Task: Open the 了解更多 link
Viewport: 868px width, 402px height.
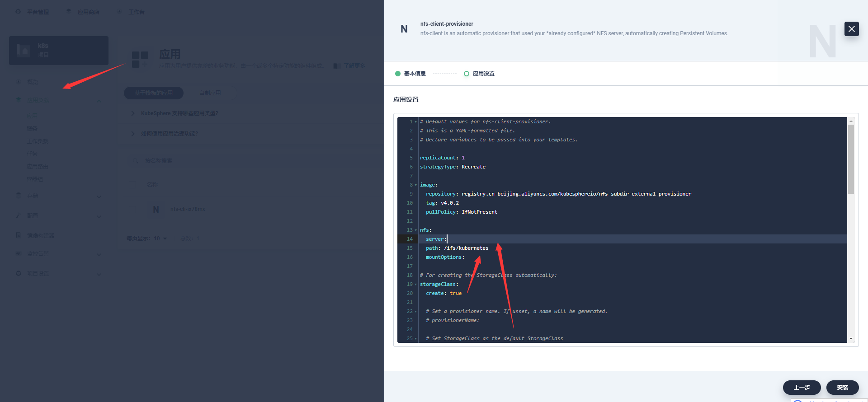Action: (354, 66)
